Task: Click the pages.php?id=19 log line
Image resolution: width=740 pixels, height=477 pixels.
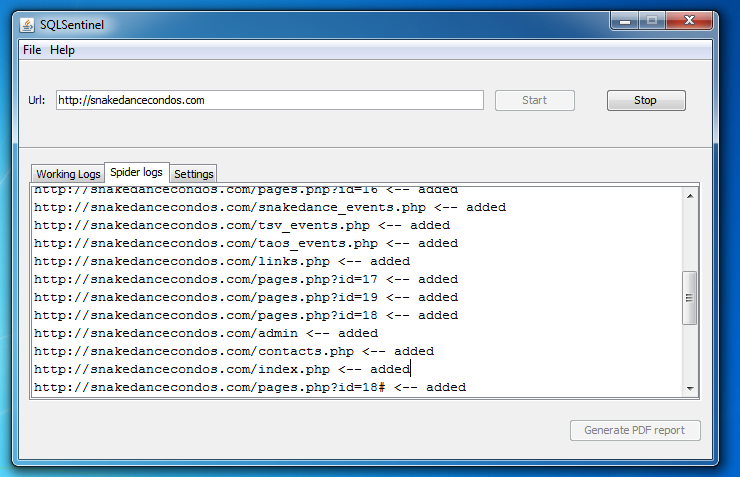Action: pyautogui.click(x=246, y=297)
